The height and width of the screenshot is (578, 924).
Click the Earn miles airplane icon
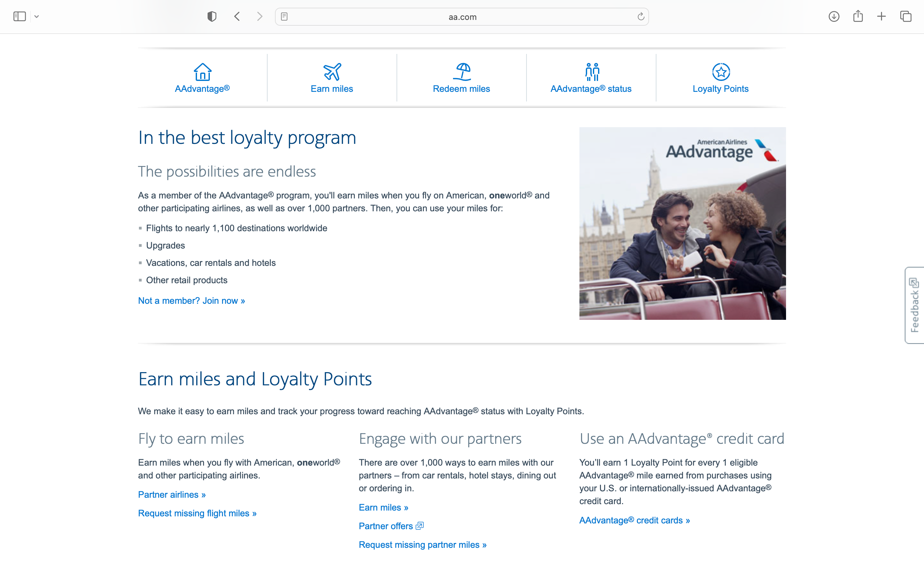332,72
